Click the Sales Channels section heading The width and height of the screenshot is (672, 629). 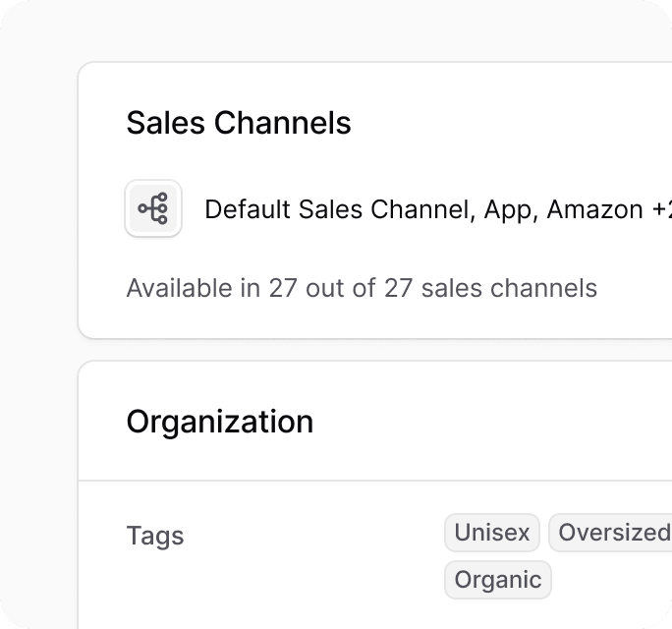[x=239, y=124]
